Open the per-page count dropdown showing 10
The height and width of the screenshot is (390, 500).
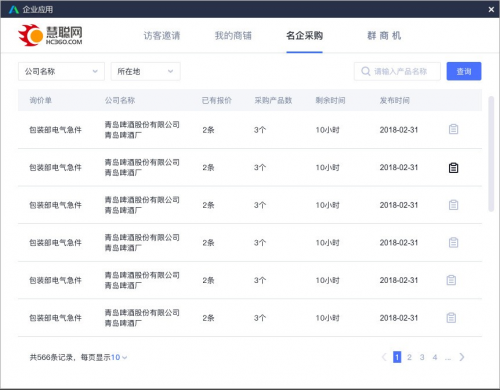click(x=119, y=357)
